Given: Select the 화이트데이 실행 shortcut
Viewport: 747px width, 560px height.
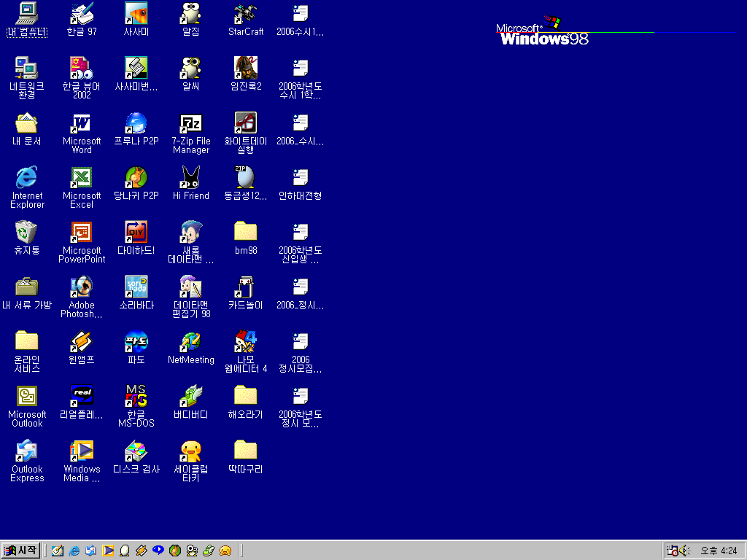Looking at the screenshot, I should point(246,133).
